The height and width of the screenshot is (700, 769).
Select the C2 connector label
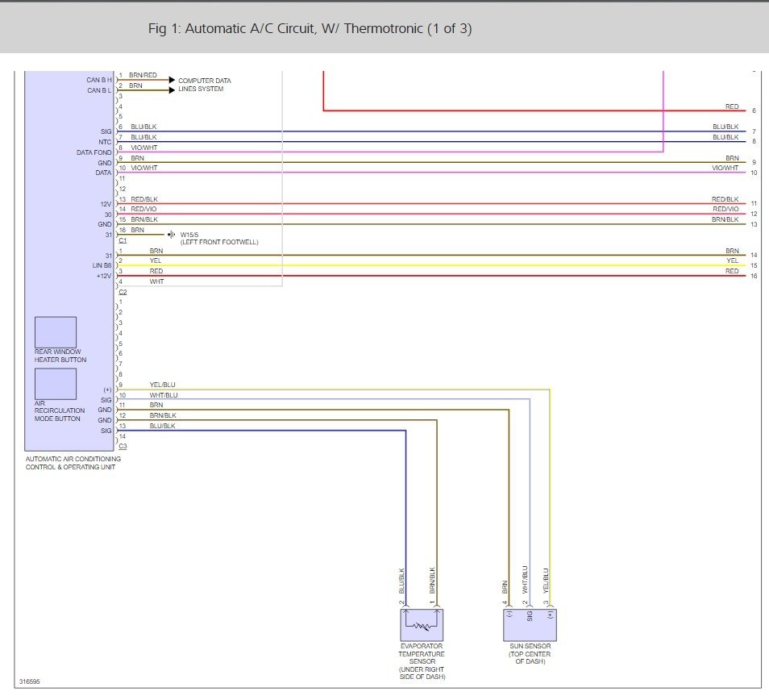click(123, 292)
